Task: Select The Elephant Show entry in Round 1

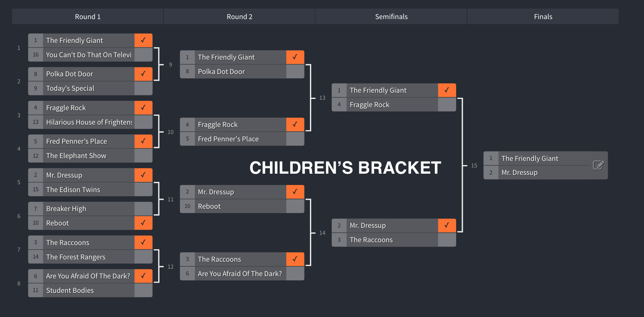Action: point(76,156)
